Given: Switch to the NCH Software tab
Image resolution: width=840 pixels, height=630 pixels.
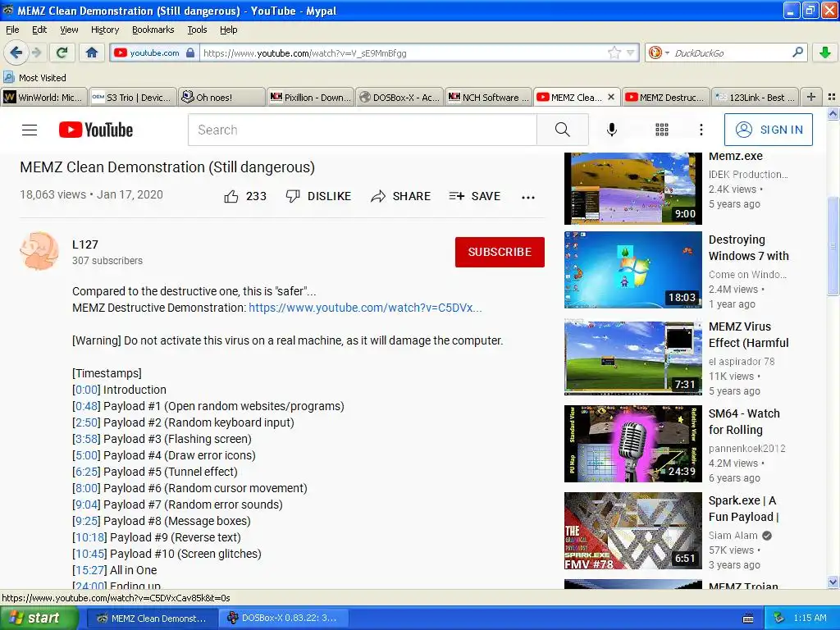Looking at the screenshot, I should point(488,97).
